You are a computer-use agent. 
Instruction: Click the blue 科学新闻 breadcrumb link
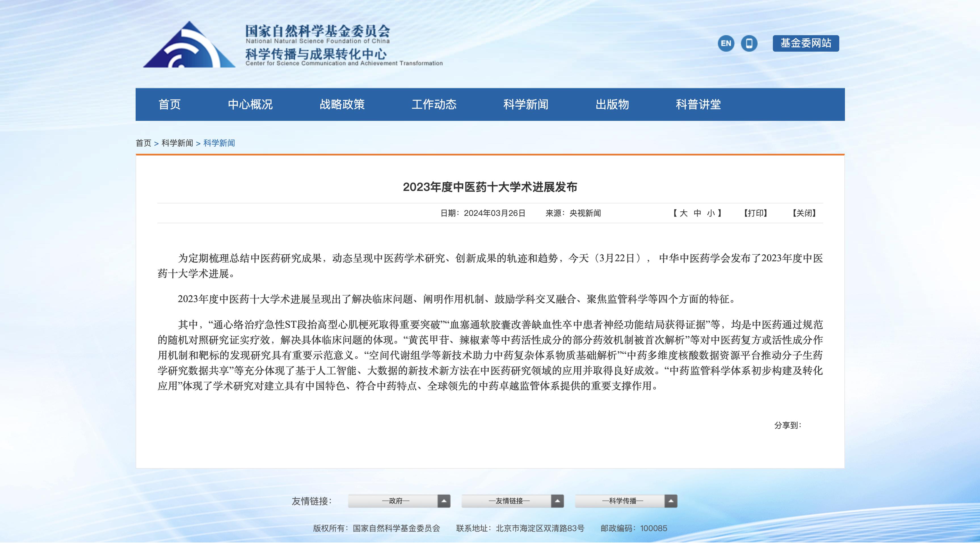click(x=219, y=143)
